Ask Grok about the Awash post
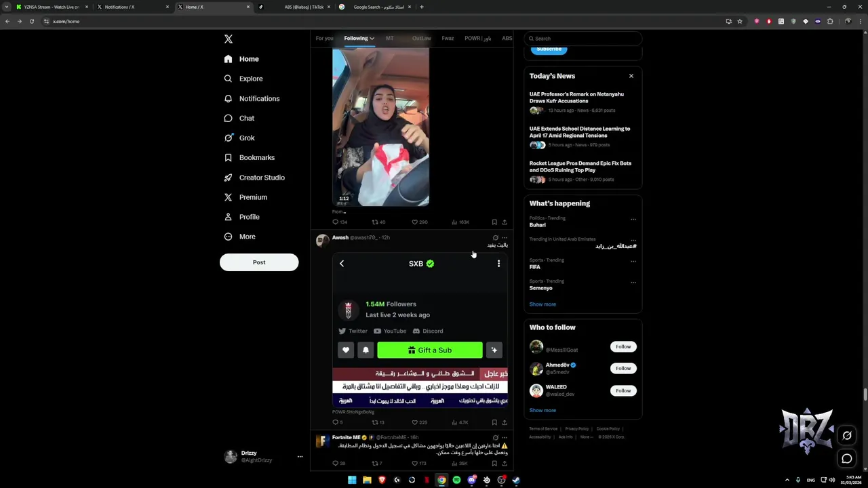Viewport: 868px width, 488px height. (x=495, y=238)
